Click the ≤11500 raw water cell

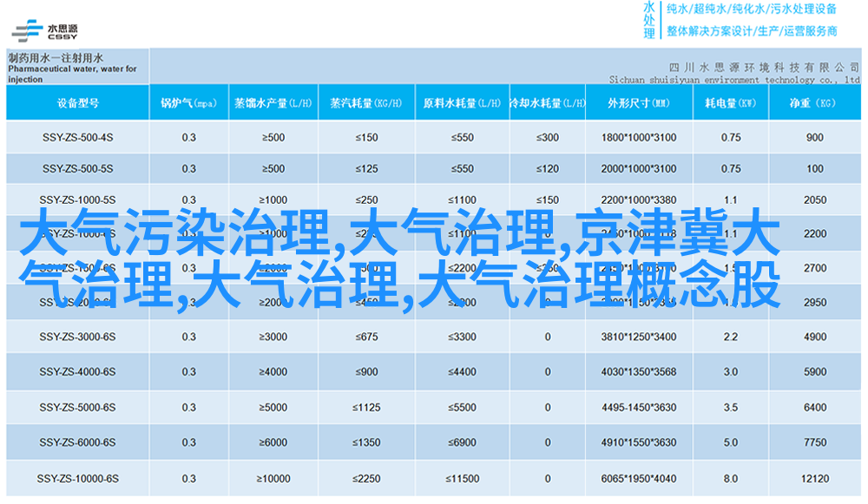click(463, 479)
